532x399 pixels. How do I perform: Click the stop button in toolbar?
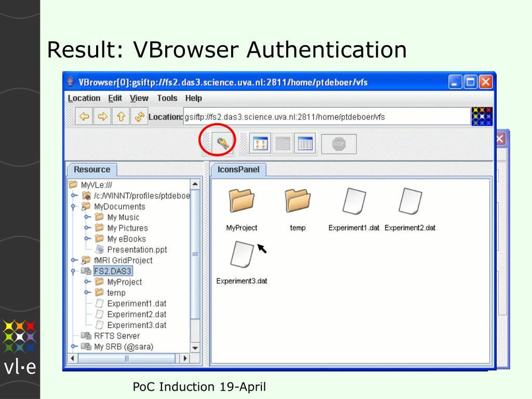click(x=339, y=144)
